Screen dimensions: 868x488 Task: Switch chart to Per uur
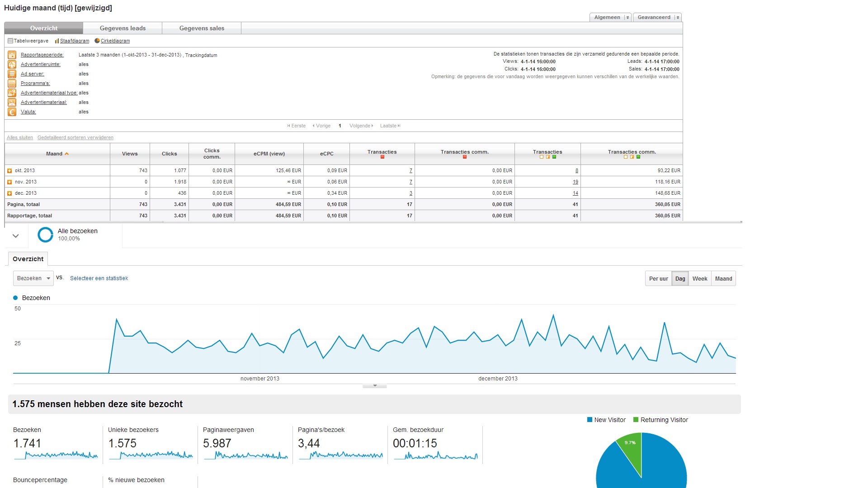coord(658,279)
